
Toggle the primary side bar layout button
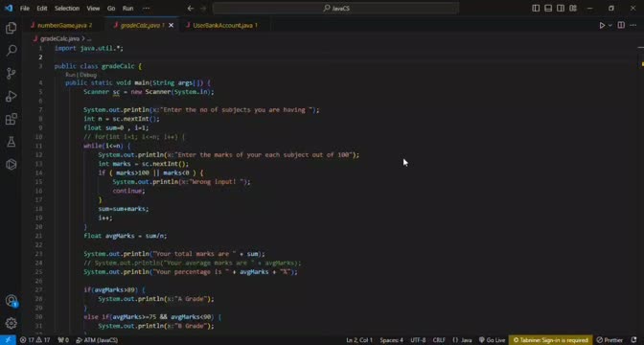pyautogui.click(x=536, y=9)
